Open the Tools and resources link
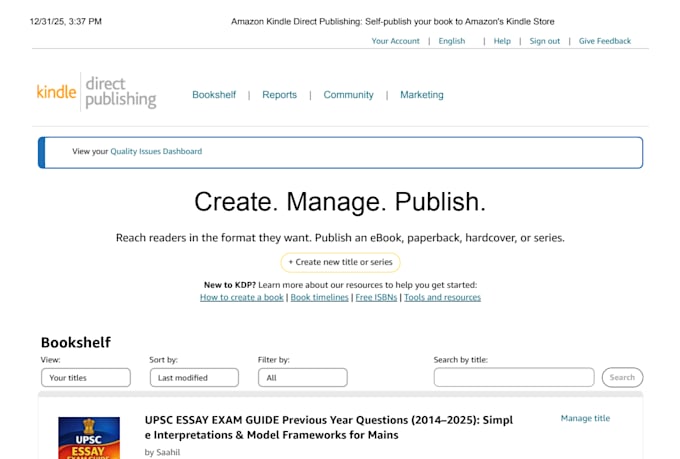 [x=442, y=298]
